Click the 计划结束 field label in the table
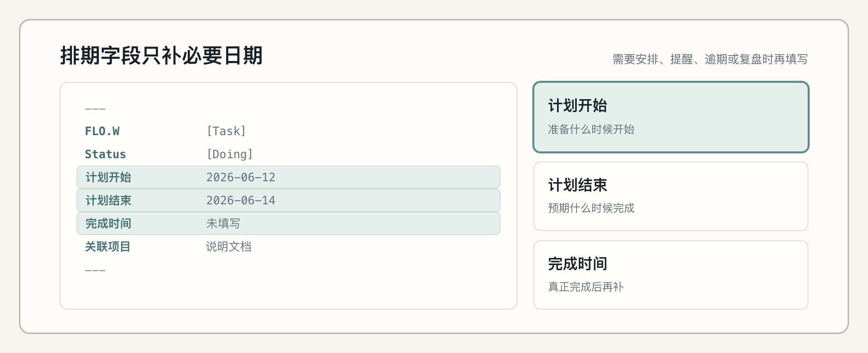 tap(108, 200)
